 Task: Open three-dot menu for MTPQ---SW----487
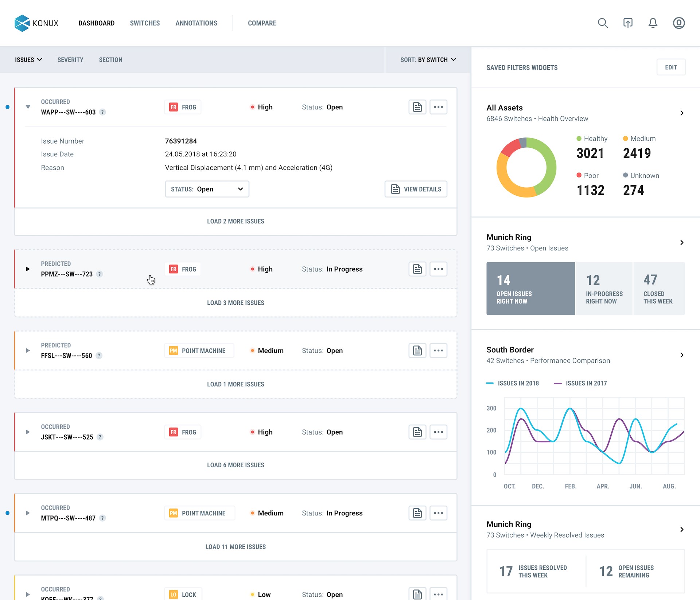pyautogui.click(x=438, y=513)
